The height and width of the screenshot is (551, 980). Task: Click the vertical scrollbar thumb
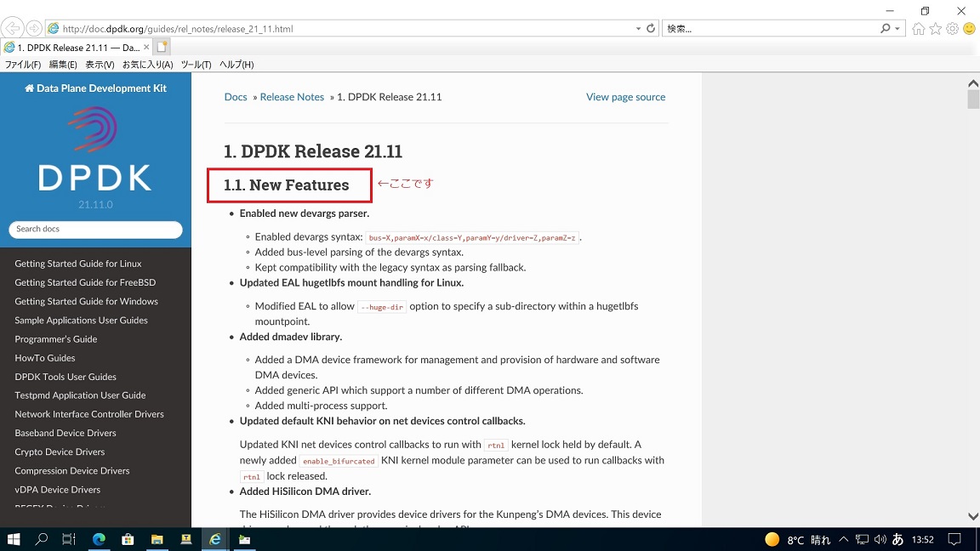[x=973, y=100]
